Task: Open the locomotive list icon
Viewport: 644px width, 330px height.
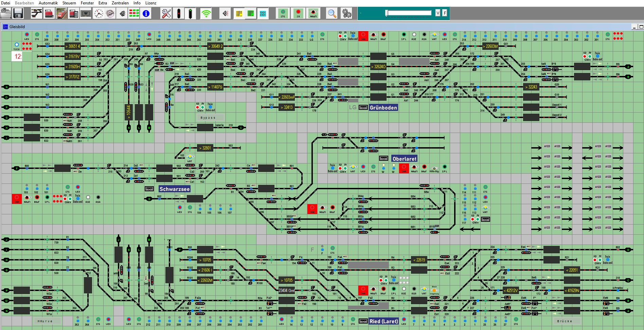Action: 74,14
